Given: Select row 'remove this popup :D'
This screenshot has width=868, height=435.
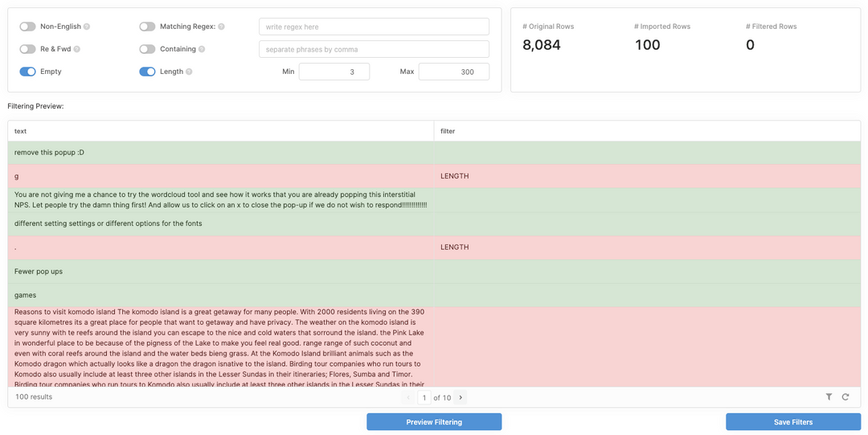Looking at the screenshot, I should pyautogui.click(x=434, y=153).
